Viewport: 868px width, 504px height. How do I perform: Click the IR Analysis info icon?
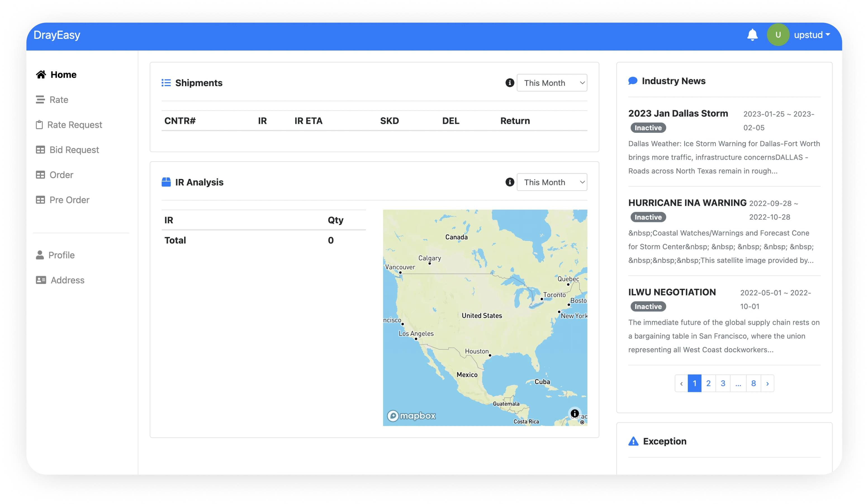click(510, 182)
